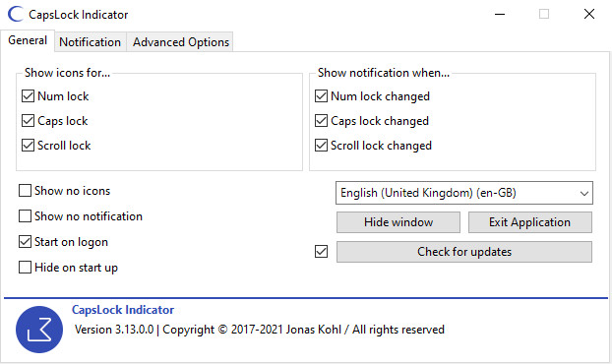Viewport: 612px width, 364px height.
Task: Switch to the Notification tab
Action: point(90,42)
